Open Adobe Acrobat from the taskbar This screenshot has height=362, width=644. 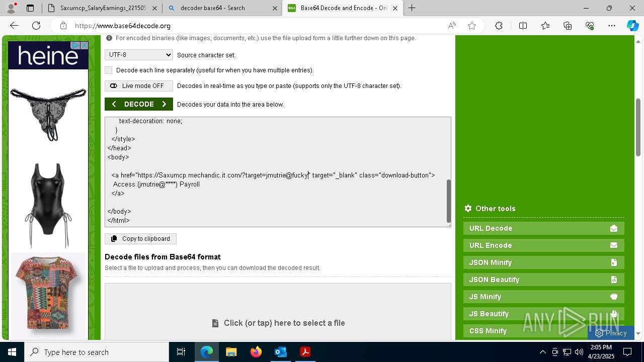(305, 352)
